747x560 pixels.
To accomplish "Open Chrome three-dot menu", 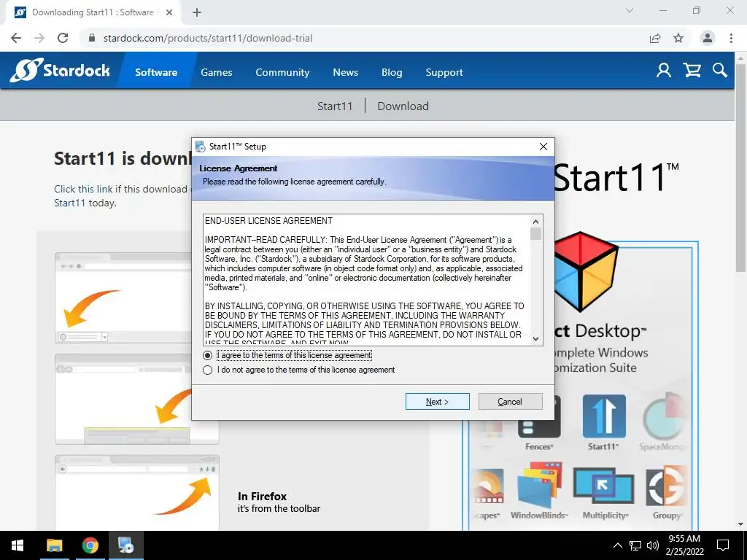I will pos(731,38).
